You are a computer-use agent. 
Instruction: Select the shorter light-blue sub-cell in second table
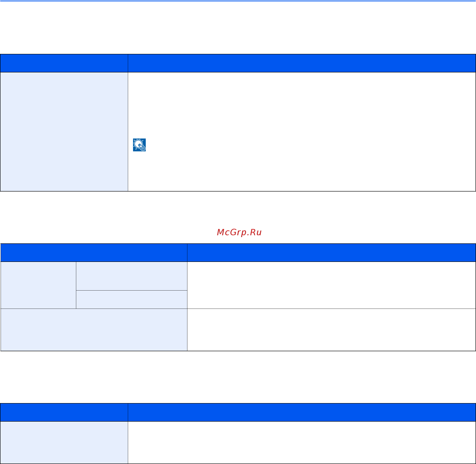[131, 300]
